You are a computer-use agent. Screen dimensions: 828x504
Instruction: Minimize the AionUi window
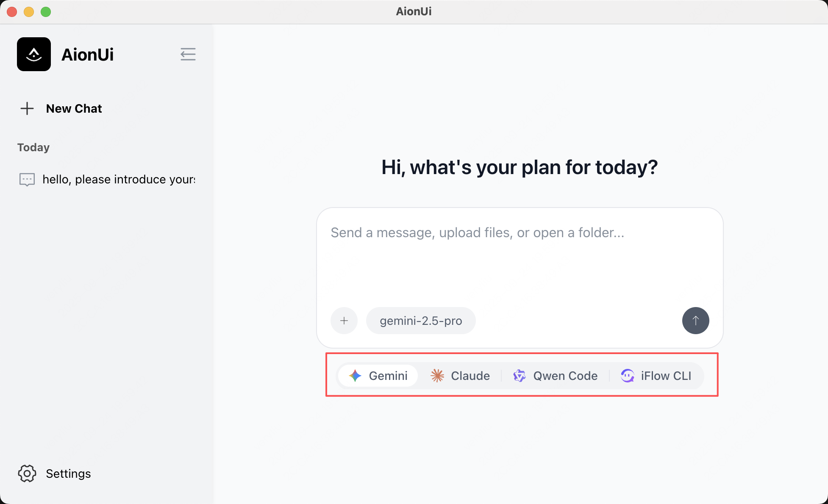point(29,12)
